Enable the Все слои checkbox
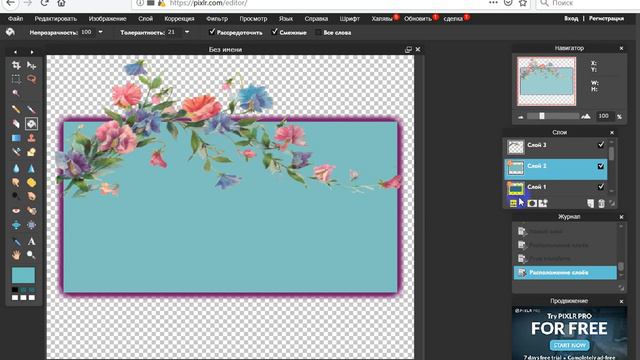 318,32
